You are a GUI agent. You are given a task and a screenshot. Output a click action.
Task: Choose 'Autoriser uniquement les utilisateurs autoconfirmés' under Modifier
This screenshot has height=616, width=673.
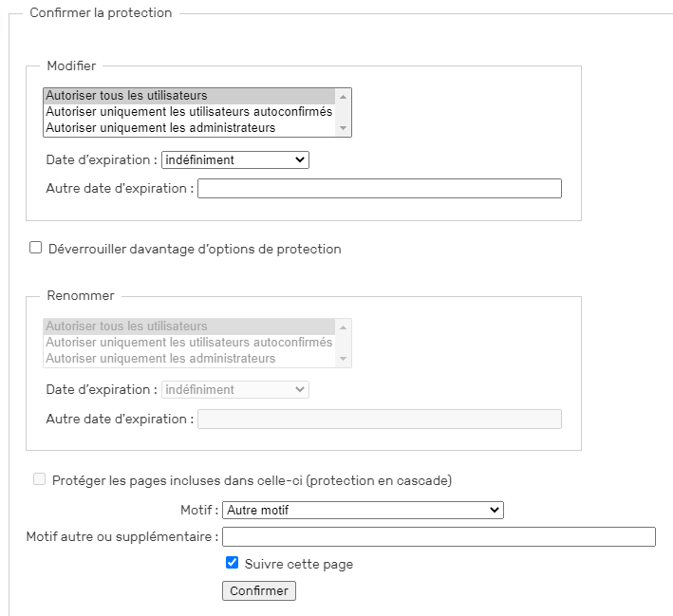click(x=189, y=112)
